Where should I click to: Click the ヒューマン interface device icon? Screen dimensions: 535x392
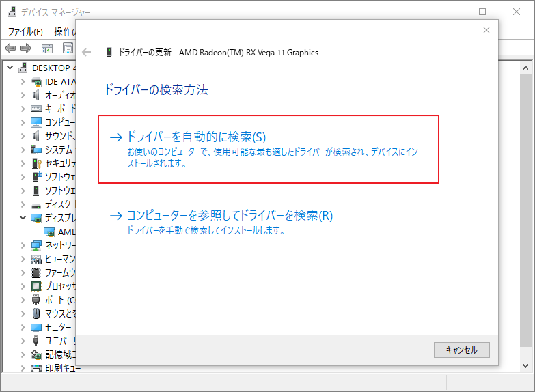click(x=36, y=260)
